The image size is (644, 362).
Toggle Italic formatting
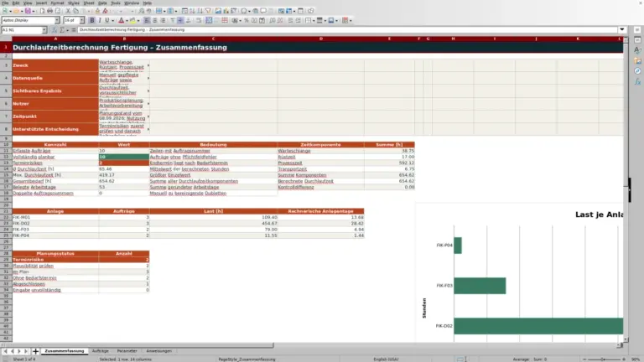pyautogui.click(x=100, y=20)
